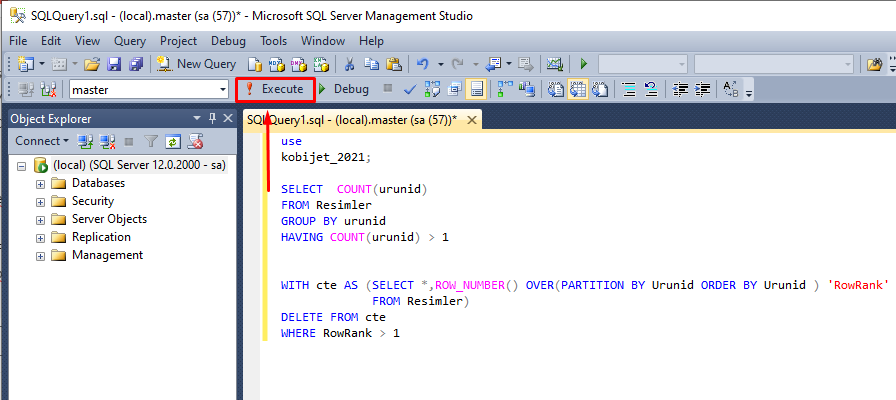The width and height of the screenshot is (896, 400).
Task: Click the Decrease Indent icon
Action: point(679,89)
